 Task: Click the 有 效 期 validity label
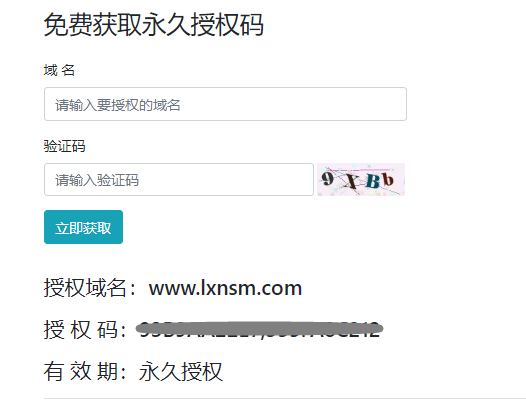81,371
